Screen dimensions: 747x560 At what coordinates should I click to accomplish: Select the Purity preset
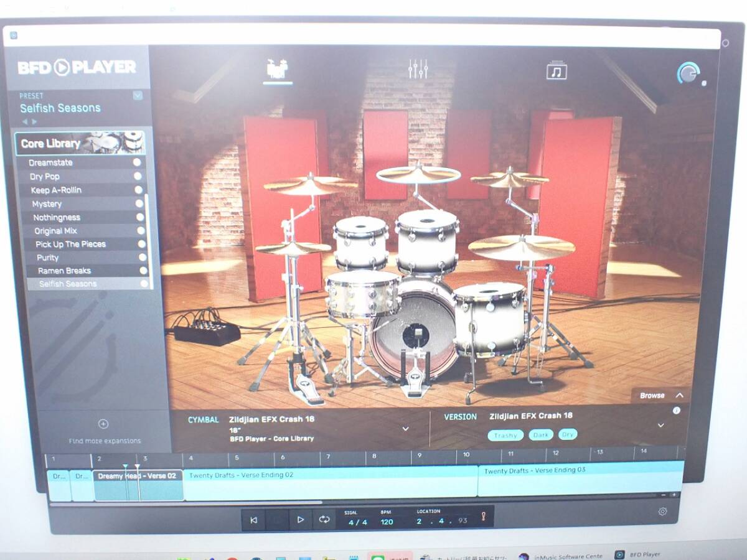87,257
